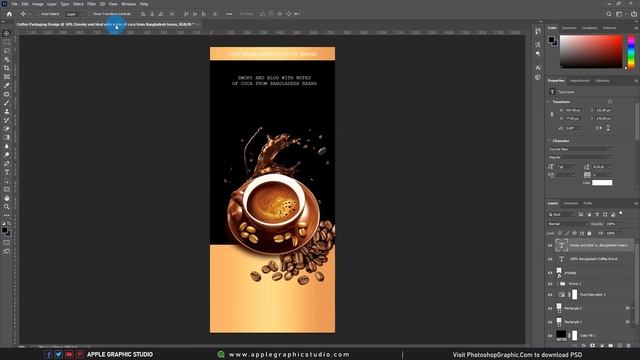Click the delete layer trash icon
This screenshot has width=640, height=360.
tap(628, 346)
